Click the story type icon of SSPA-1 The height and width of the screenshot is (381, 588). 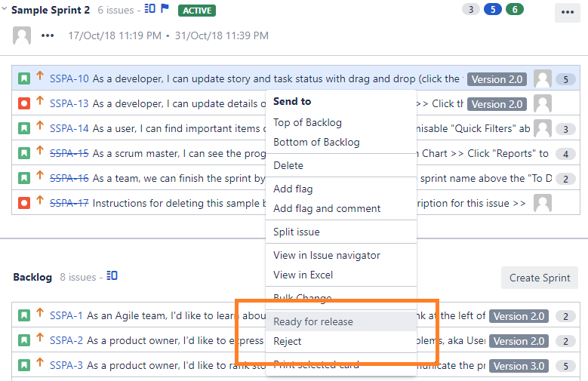(x=24, y=315)
